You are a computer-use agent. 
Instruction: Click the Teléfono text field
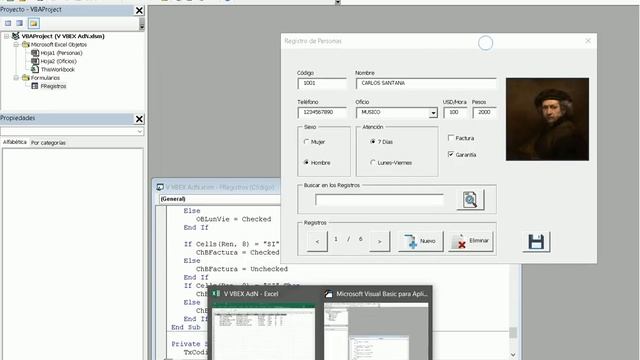coord(322,112)
